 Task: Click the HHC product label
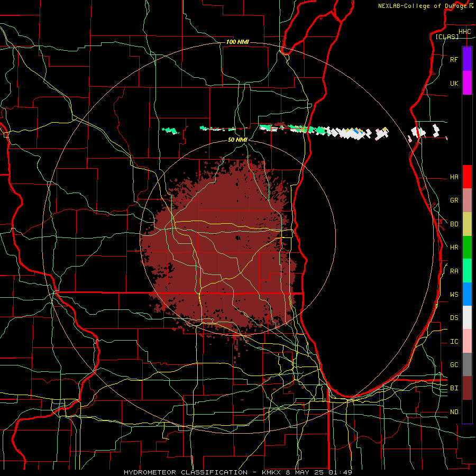[x=464, y=32]
